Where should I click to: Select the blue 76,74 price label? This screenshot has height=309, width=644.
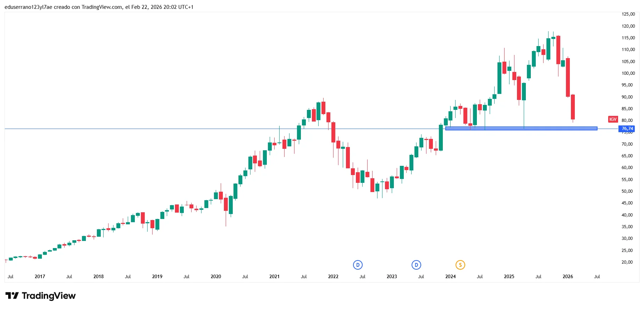pyautogui.click(x=627, y=129)
